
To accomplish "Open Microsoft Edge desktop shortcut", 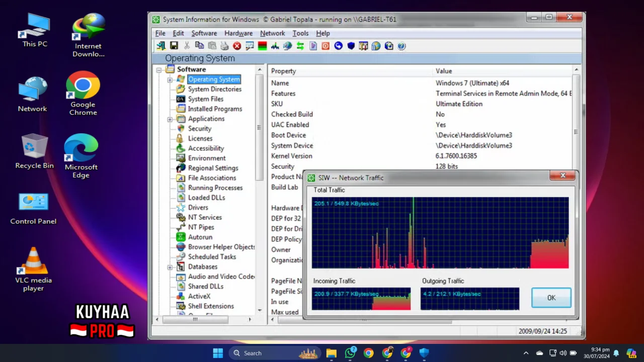I will coord(81,156).
